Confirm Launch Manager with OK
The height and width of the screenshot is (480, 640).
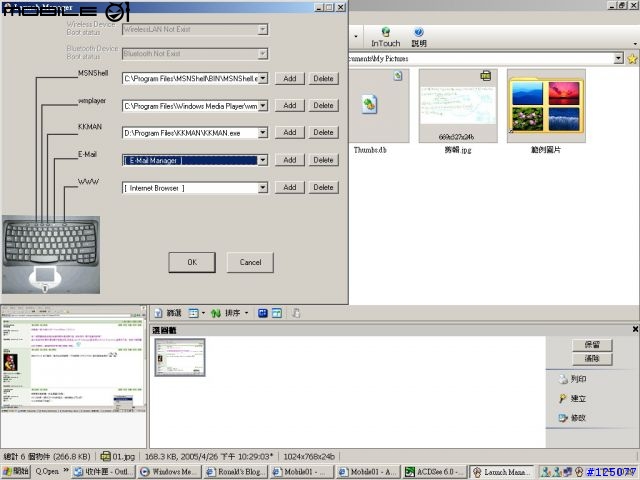tap(192, 262)
